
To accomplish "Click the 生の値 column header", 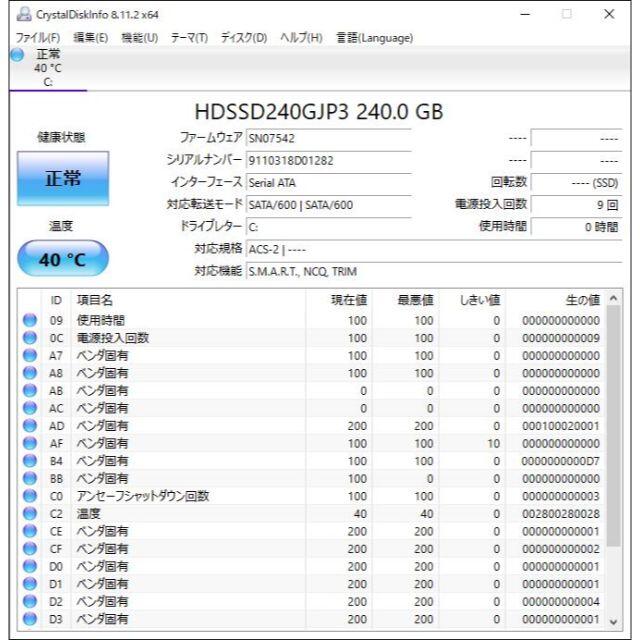I will pyautogui.click(x=555, y=300).
